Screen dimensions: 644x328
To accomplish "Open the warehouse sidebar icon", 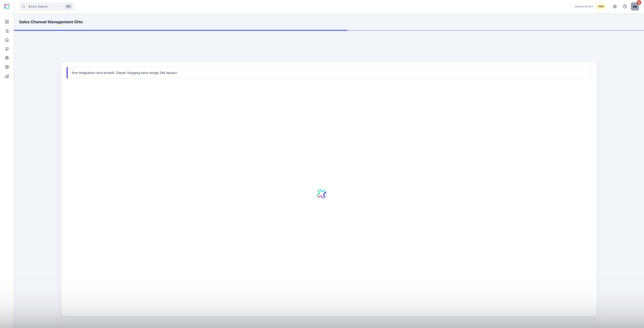I will coord(7,40).
